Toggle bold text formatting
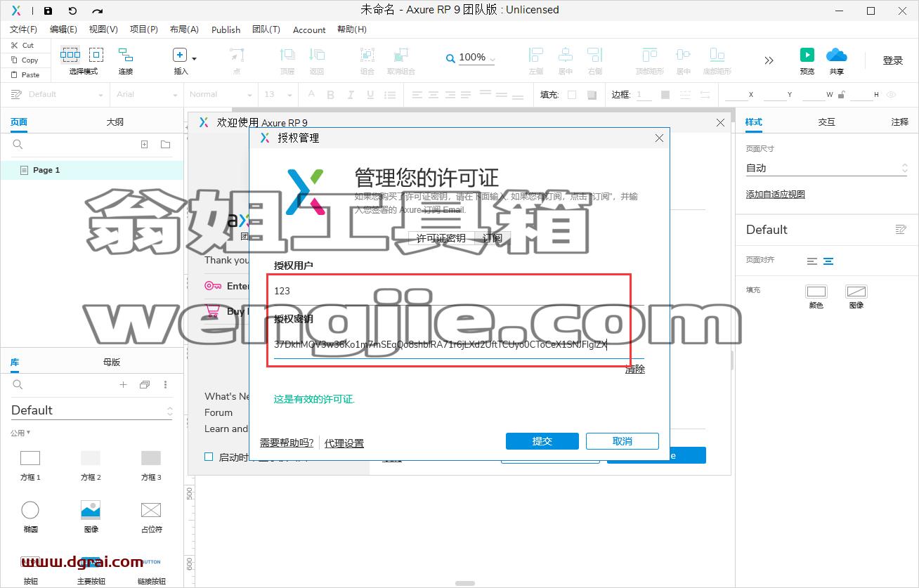This screenshot has height=588, width=919. point(330,95)
